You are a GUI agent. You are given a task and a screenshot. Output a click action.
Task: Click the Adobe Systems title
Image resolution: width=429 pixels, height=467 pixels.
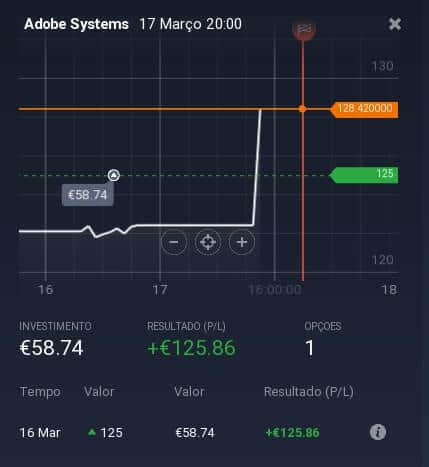[x=76, y=24]
